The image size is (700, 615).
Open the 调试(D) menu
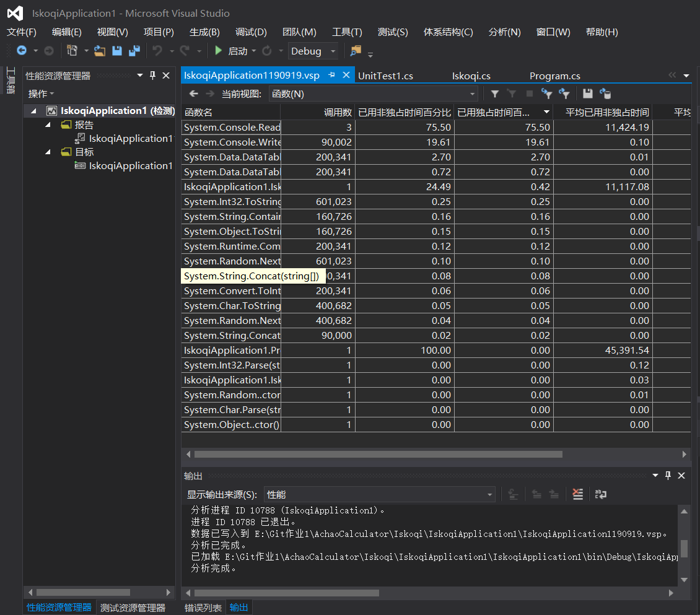251,32
